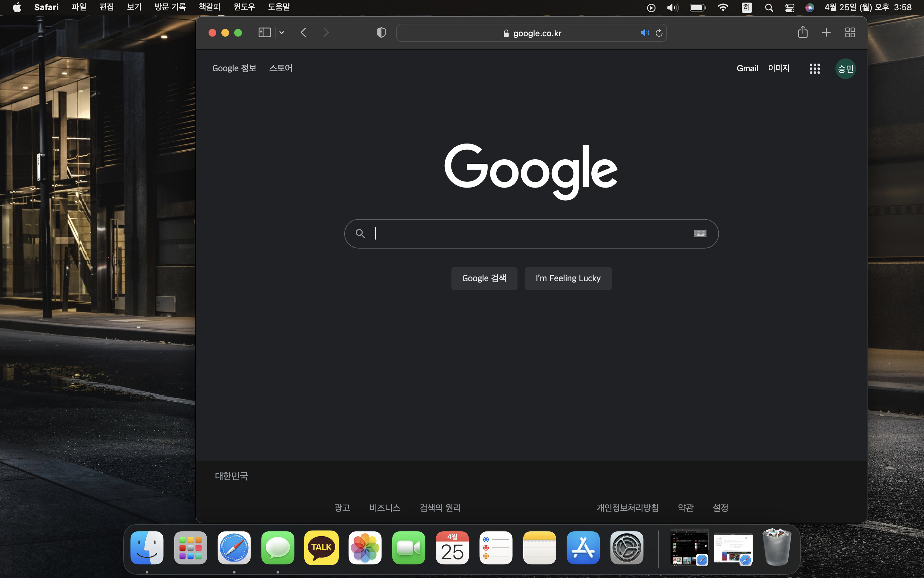Go to Google 이미지 search
This screenshot has height=578, width=924.
(779, 68)
